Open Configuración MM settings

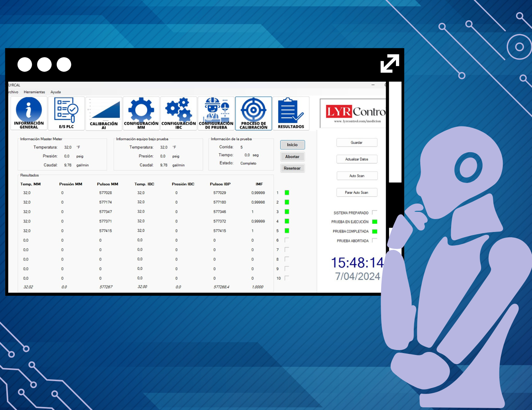[141, 113]
